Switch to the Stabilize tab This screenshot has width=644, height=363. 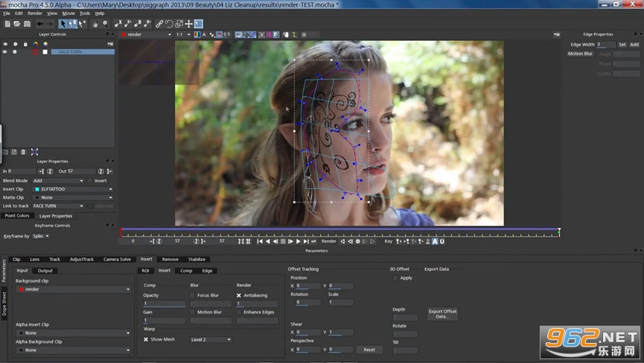[x=197, y=259]
